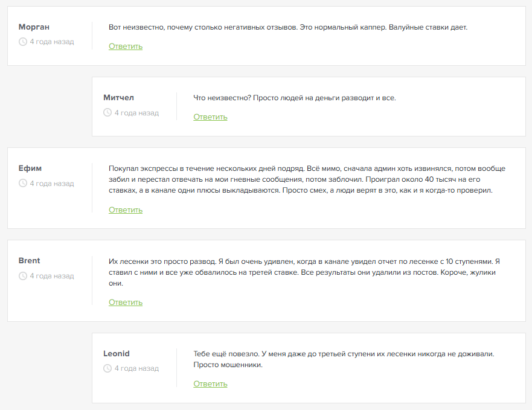This screenshot has width=532, height=410.
Task: Click the clock icon beside Морган's timestamp
Action: tap(23, 42)
